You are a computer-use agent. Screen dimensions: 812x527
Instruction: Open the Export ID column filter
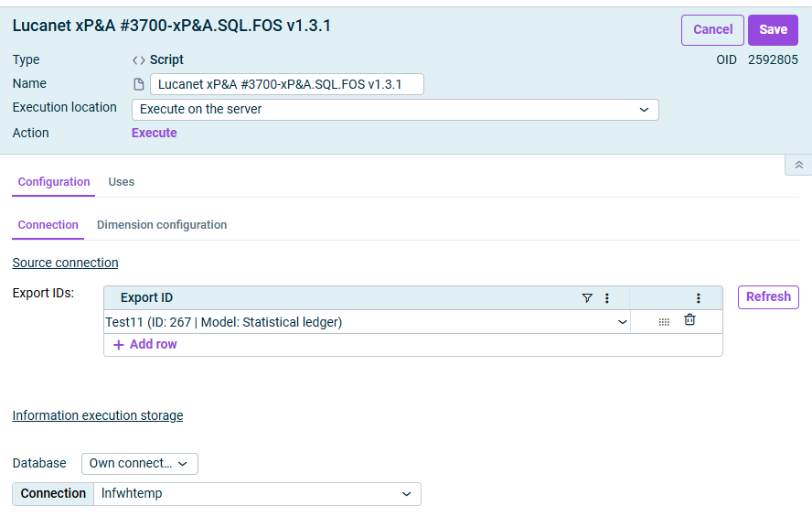(x=587, y=298)
